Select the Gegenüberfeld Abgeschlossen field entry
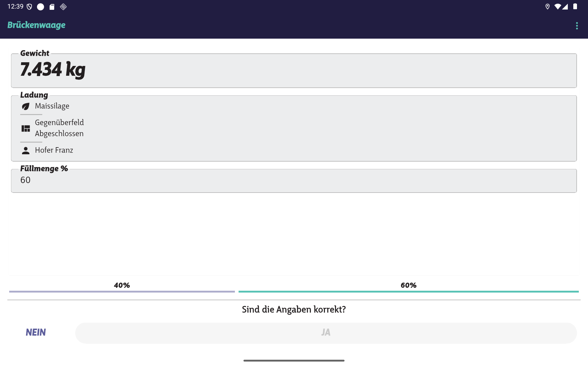The width and height of the screenshot is (588, 368). pyautogui.click(x=59, y=128)
